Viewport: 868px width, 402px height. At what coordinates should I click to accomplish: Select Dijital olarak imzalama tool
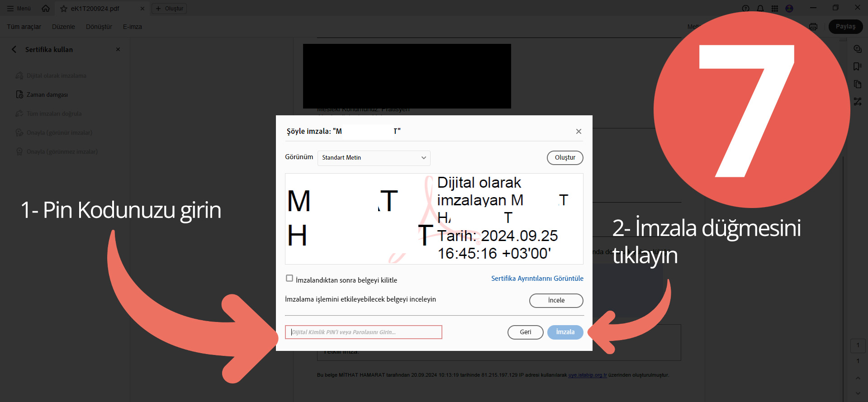pos(51,76)
